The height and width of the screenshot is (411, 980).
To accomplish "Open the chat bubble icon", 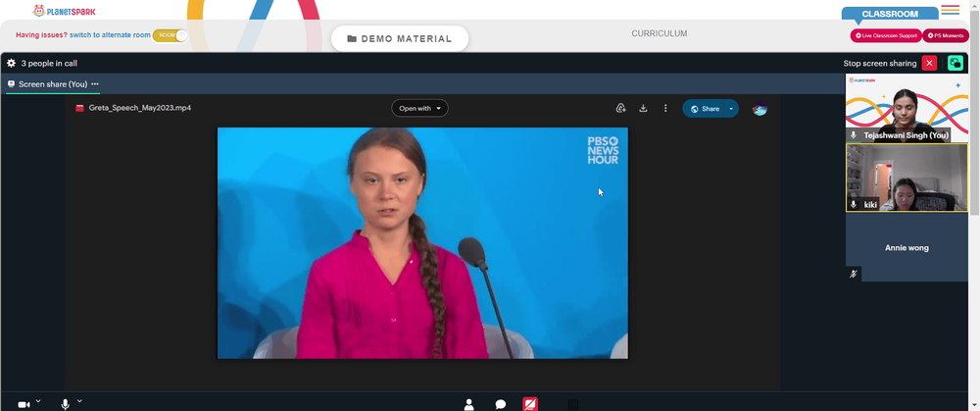I will click(x=501, y=405).
